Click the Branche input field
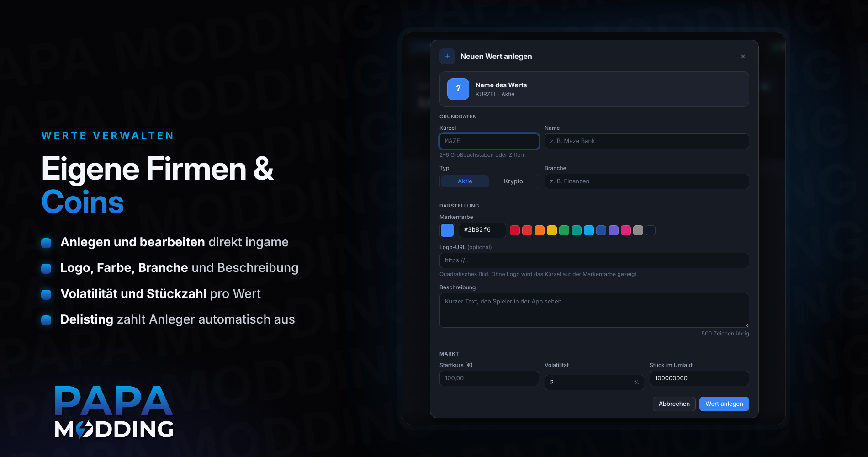The height and width of the screenshot is (457, 868). tap(647, 181)
